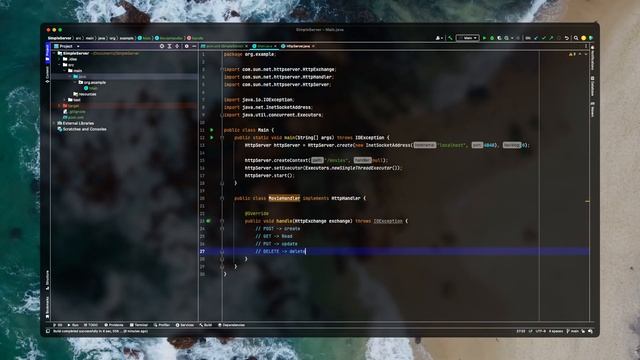Click the Git Push arrow icon
The width and height of the screenshot is (640, 360).
point(551,38)
